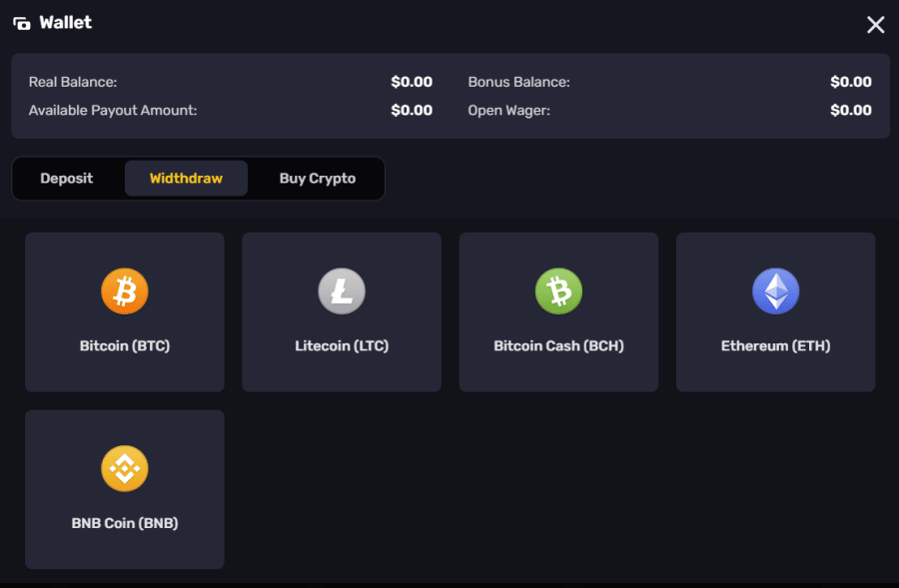Choose the Ethereum (ETH) label

pyautogui.click(x=776, y=345)
